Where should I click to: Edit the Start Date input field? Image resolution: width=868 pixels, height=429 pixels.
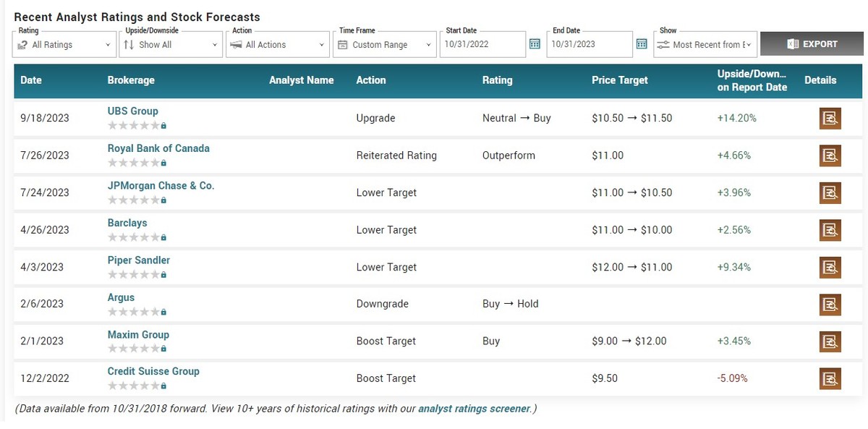pos(482,44)
